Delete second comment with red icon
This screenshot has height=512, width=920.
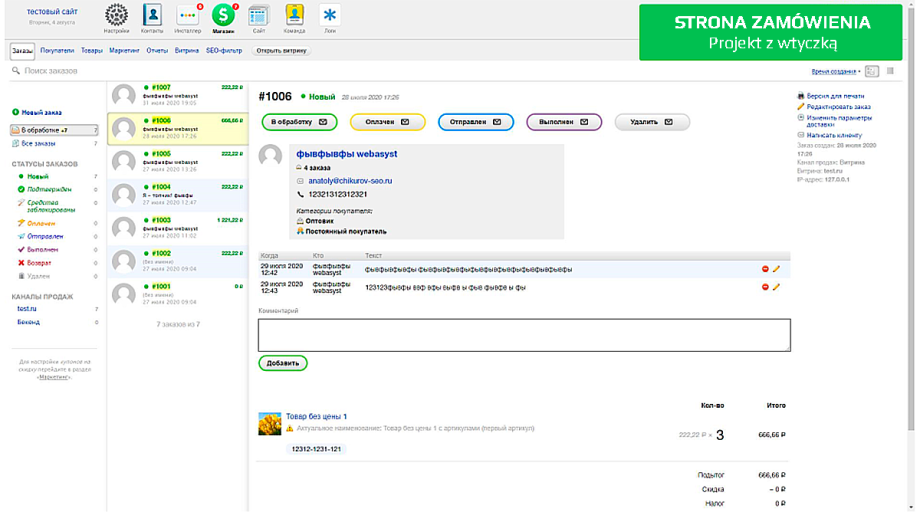coord(766,287)
